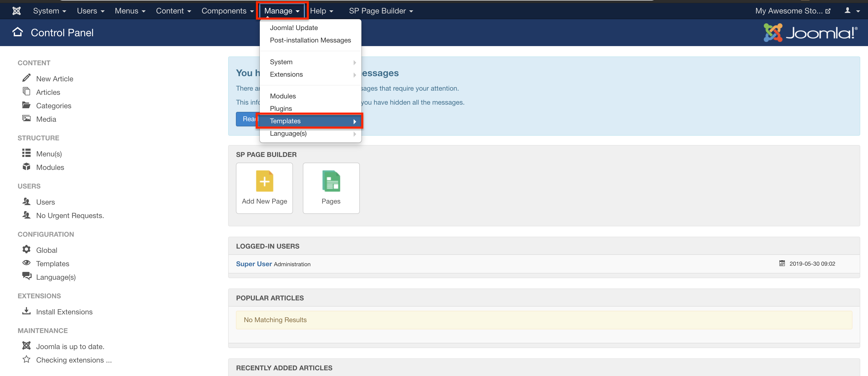Click the external link icon by site name
Screen dimensions: 868x376
828,11
